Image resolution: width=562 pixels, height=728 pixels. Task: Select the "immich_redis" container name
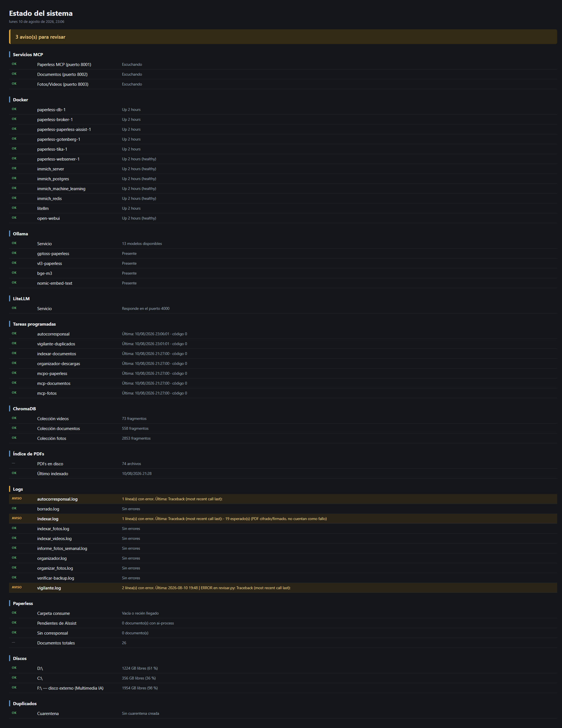[49, 199]
